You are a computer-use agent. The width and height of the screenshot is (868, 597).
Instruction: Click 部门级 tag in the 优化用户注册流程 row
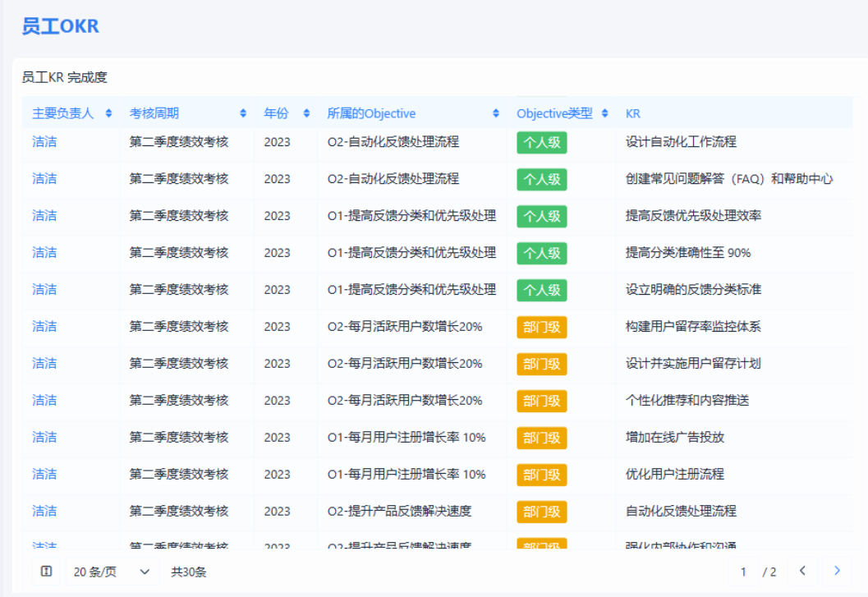click(x=542, y=475)
